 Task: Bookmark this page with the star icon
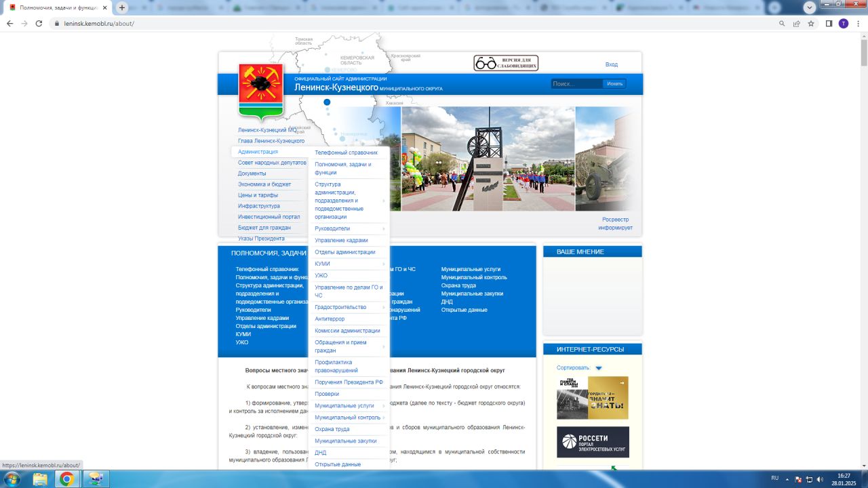[x=811, y=23]
